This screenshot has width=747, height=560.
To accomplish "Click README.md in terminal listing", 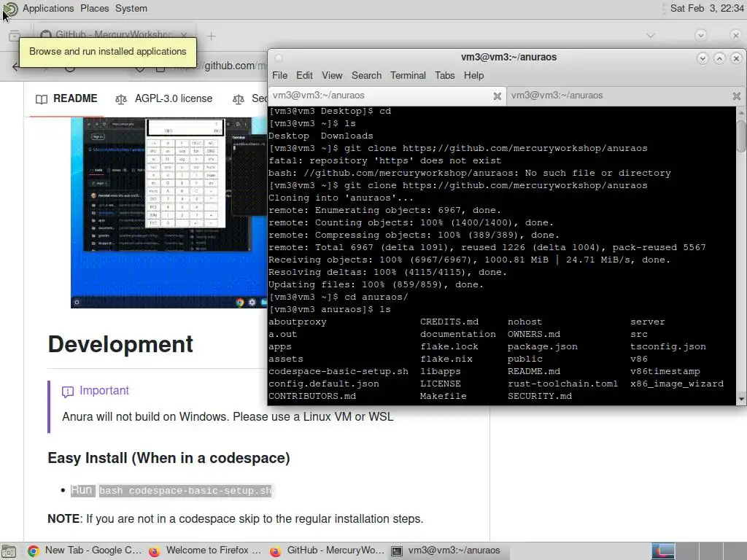I will 533,371.
